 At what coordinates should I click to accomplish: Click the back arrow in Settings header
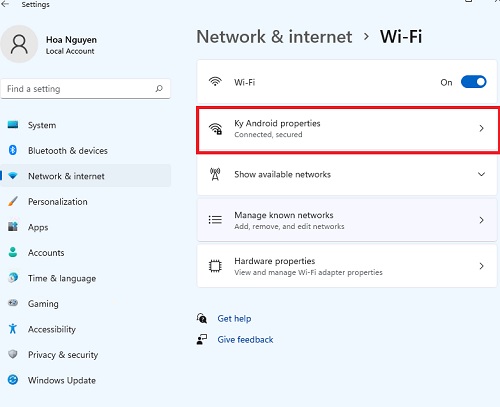click(x=5, y=4)
